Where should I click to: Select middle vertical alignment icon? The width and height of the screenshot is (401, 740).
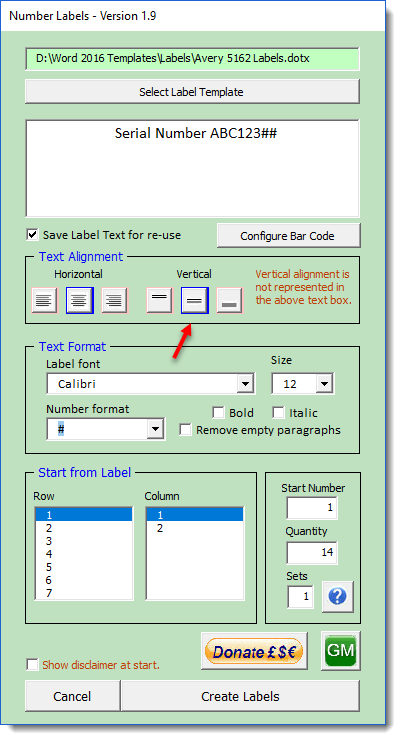(194, 300)
